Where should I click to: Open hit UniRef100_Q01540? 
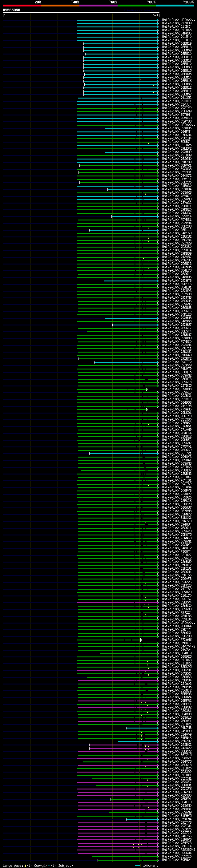pyautogui.click(x=176, y=37)
